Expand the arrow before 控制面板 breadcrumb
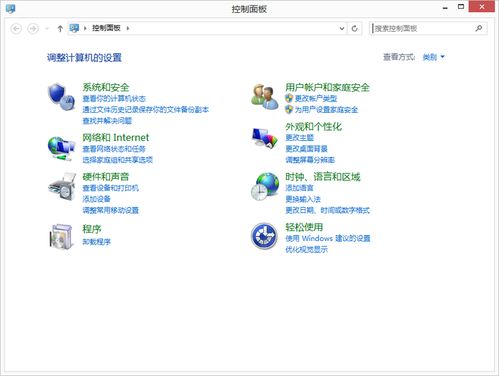The image size is (499, 376). click(85, 28)
